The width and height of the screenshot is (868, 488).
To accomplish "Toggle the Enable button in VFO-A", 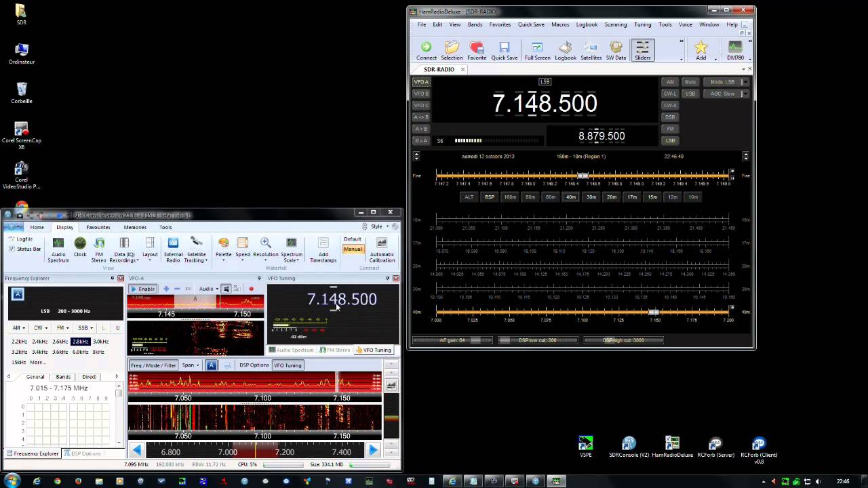I will pyautogui.click(x=142, y=289).
